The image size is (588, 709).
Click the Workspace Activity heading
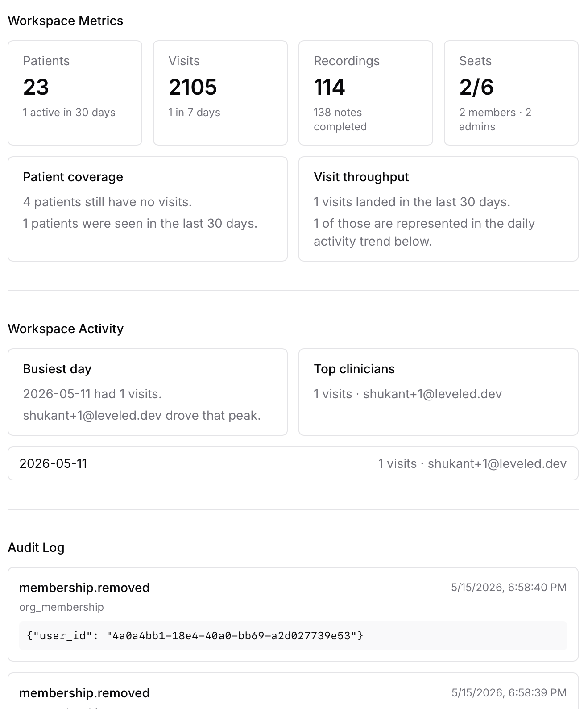click(66, 329)
